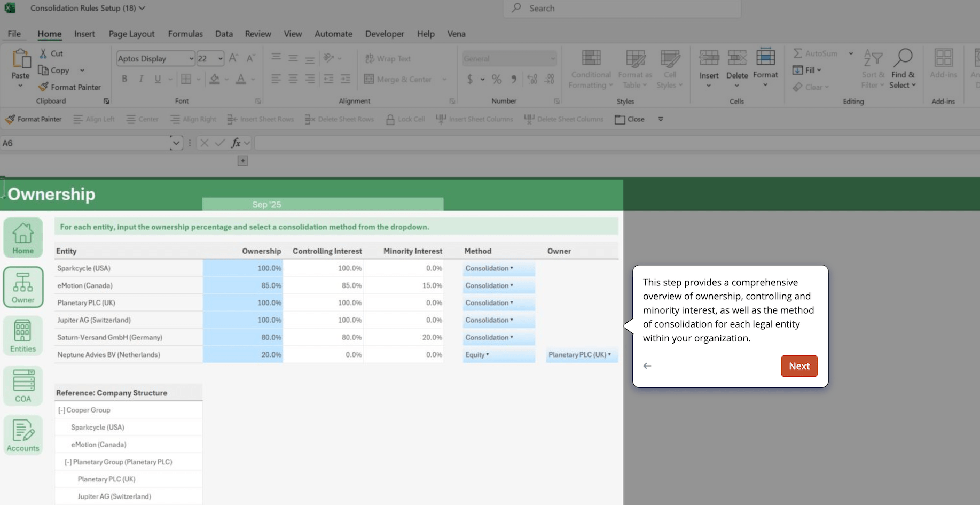Collapse the Planetary Group tree node
Screen dimensions: 980x505
tap(68, 462)
